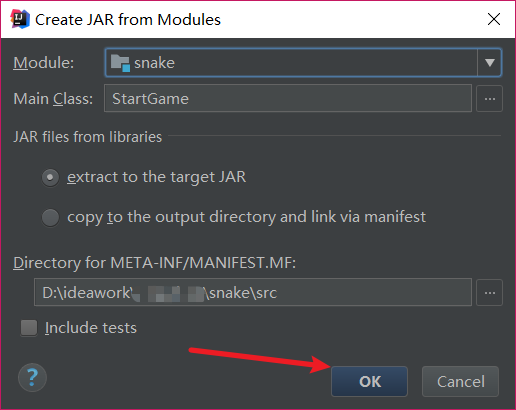Screen dimensions: 516x410
Task: Browse for Main Class with ellipsis button
Action: click(x=489, y=99)
